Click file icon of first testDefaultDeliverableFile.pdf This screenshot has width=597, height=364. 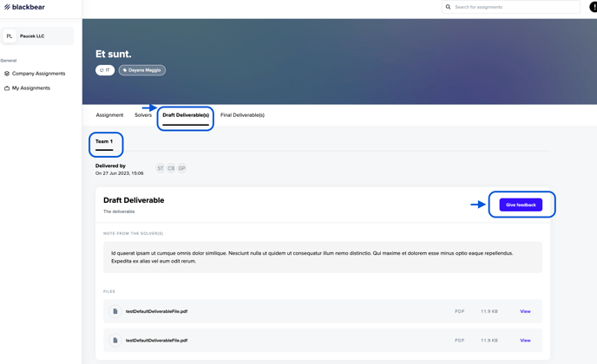[115, 311]
